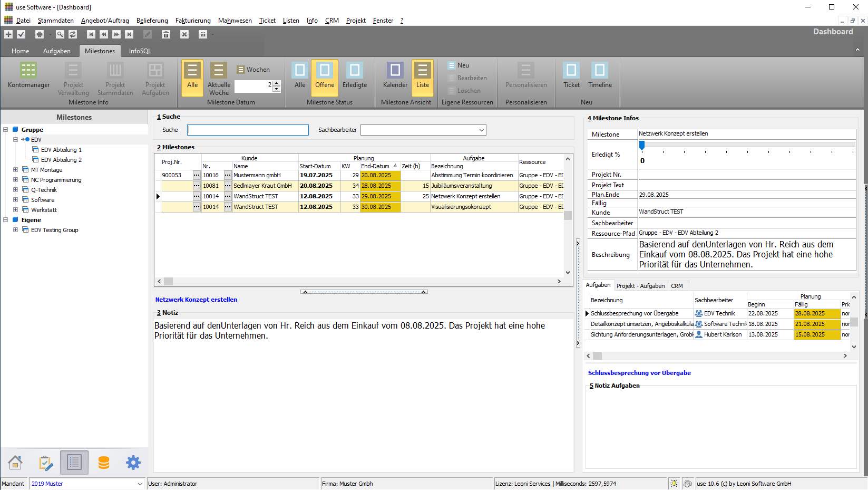Switch to the CRM tab in details

pyautogui.click(x=677, y=286)
